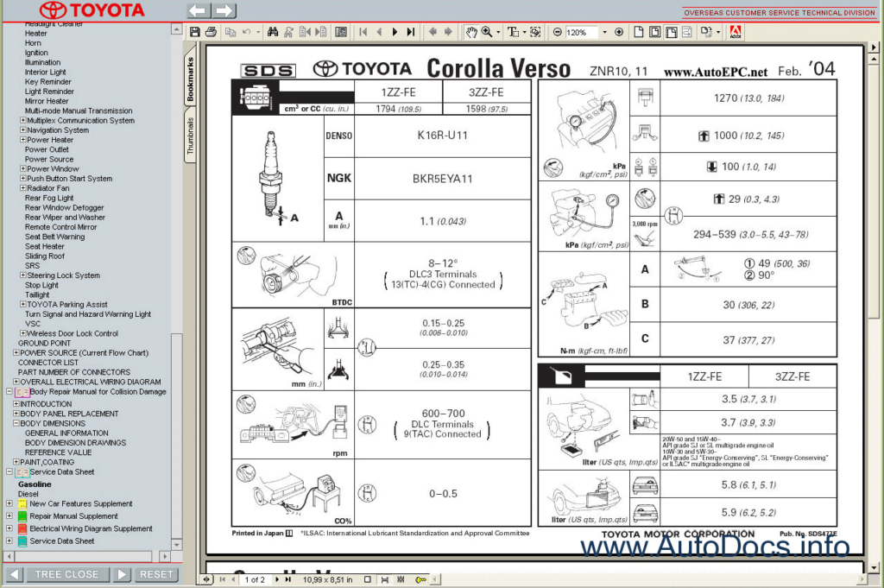Click the TREE CLOSE button

[67, 574]
